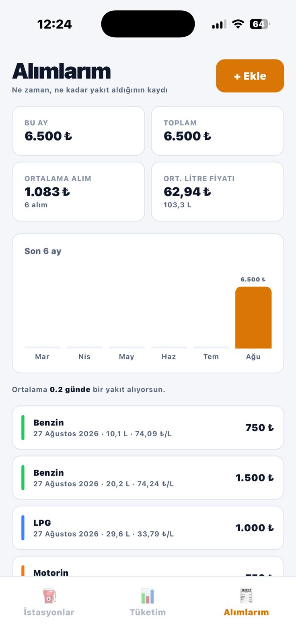296x644 pixels.
Task: Tap the cellular signal bars icon
Action: point(219,24)
